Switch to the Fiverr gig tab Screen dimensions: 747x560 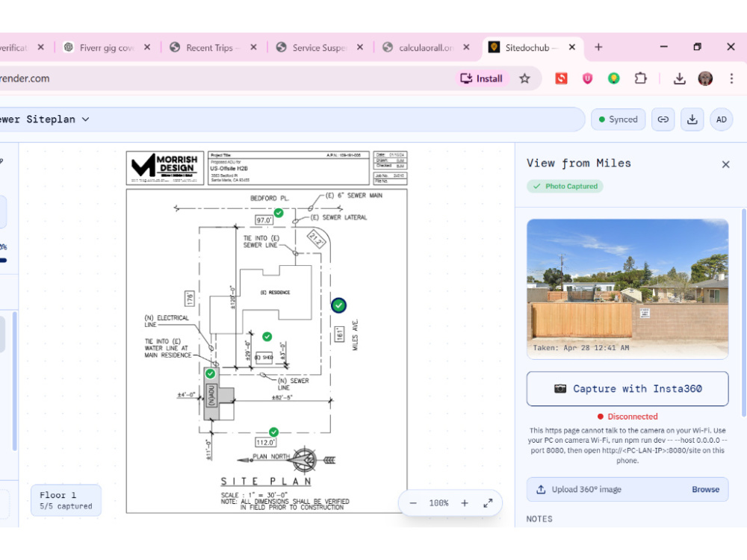tap(107, 48)
